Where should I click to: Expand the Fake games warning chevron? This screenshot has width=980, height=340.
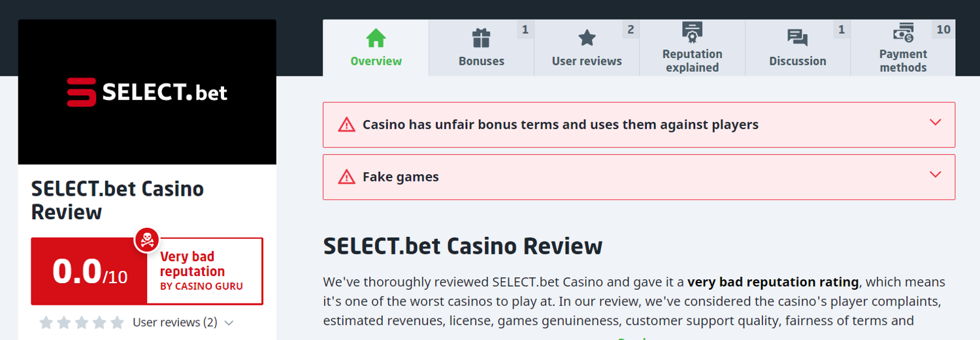coord(935,175)
